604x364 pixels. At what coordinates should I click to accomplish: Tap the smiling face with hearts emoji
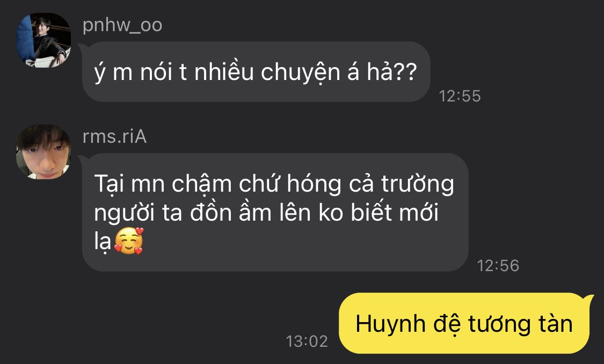pos(129,241)
